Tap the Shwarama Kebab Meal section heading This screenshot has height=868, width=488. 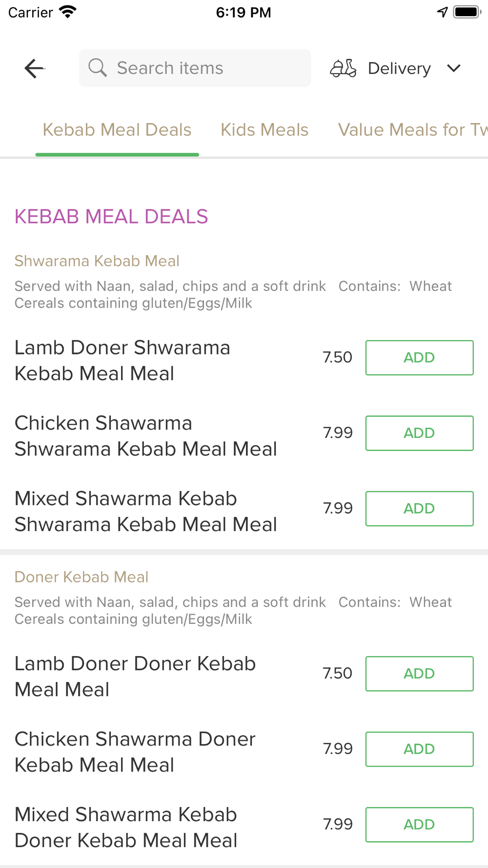click(97, 261)
